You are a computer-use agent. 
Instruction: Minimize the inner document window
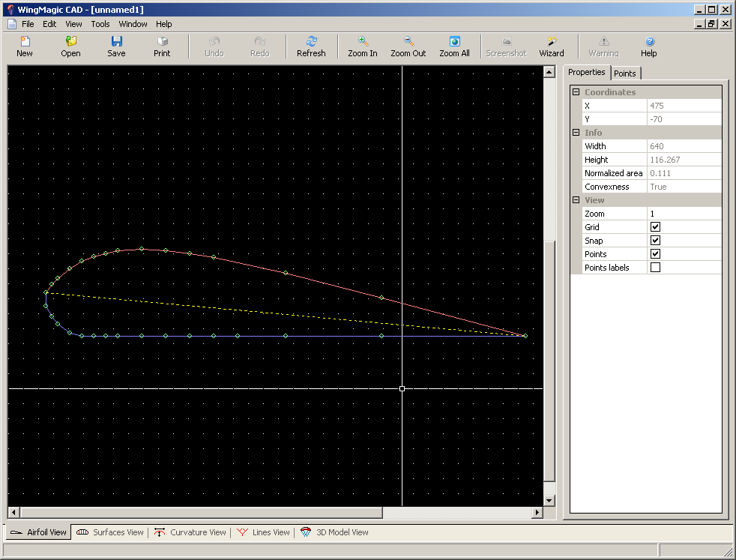click(699, 24)
